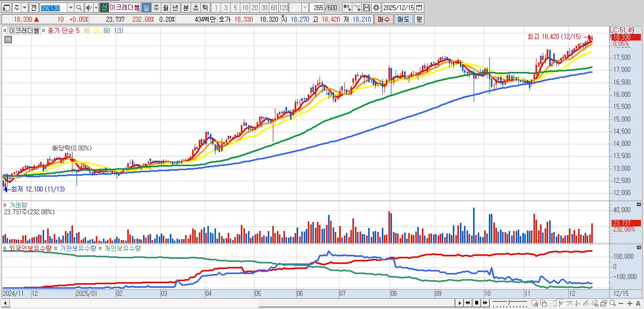The image size is (644, 309).
Task: Click the 092130 stock code input field
Action: [x=53, y=8]
